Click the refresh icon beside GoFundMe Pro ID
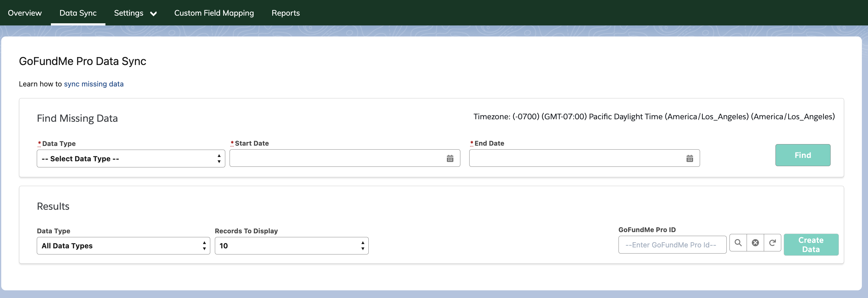Screen dimensions: 868x298 click(x=772, y=243)
